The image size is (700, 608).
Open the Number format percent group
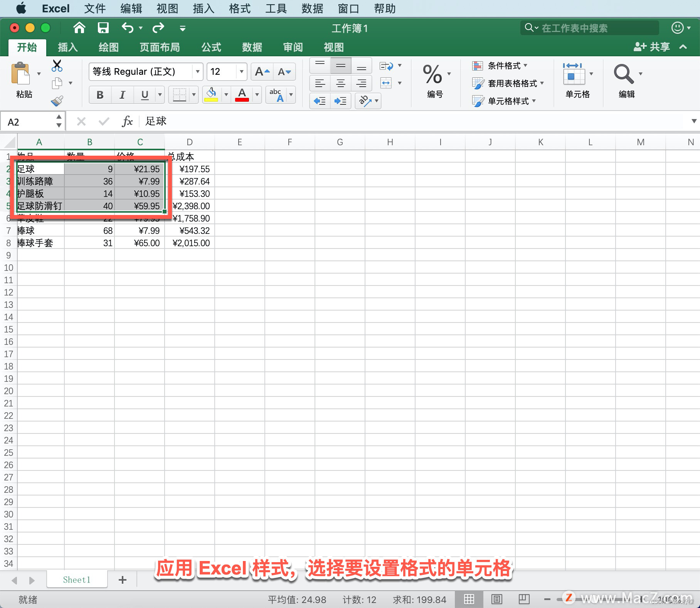433,74
